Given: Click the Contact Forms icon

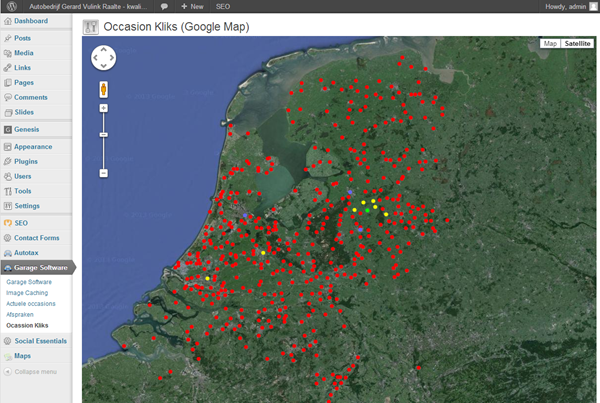Looking at the screenshot, I should pos(8,238).
